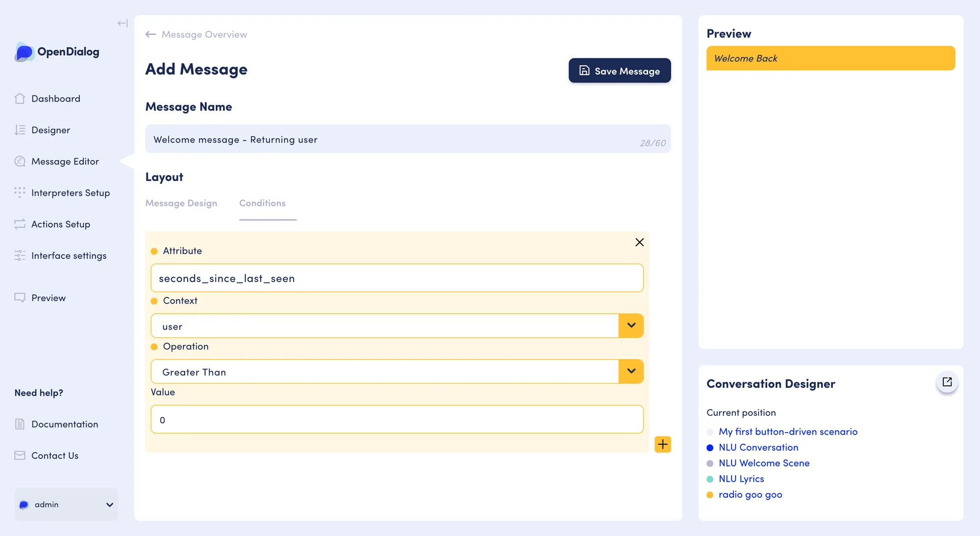Open the admin user menu chevron
The width and height of the screenshot is (980, 536).
pos(110,505)
